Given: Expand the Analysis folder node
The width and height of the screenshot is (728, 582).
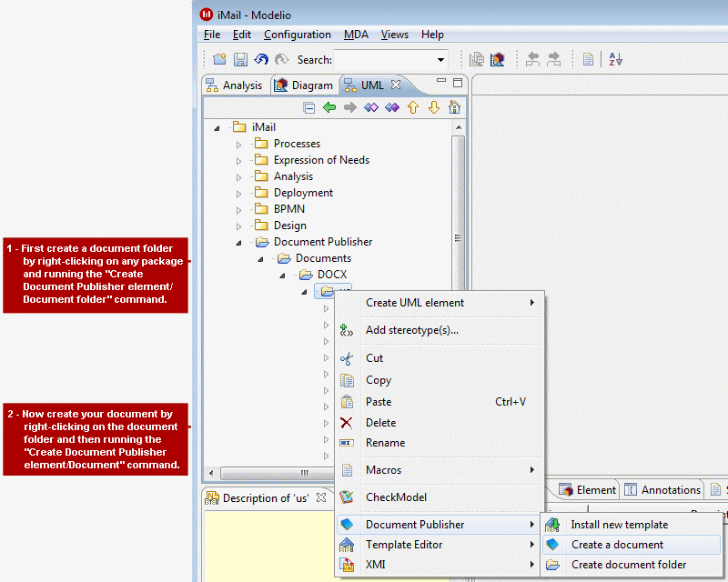Looking at the screenshot, I should [x=238, y=177].
